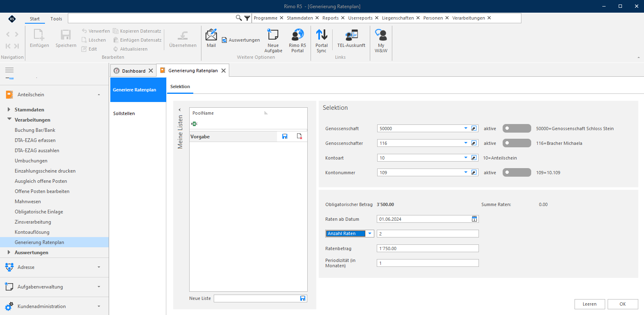644x315 pixels.
Task: Expand the Stammdaten tree node
Action: click(9, 110)
